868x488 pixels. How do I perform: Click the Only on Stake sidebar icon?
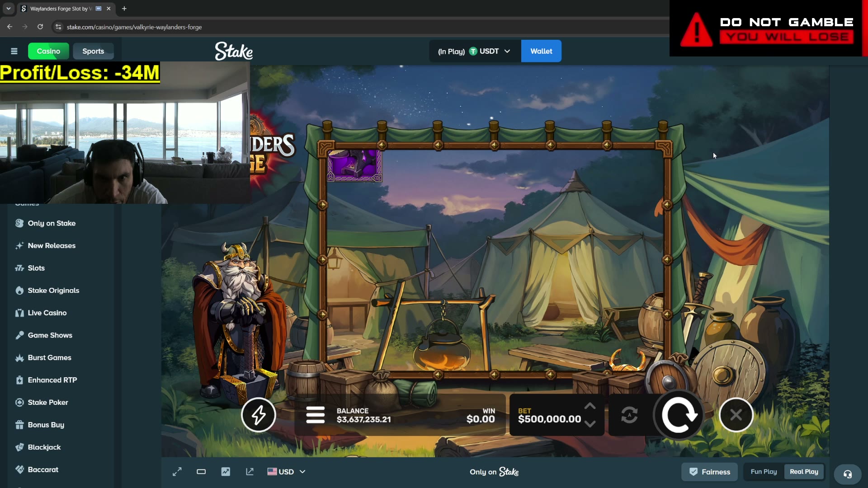(x=19, y=223)
